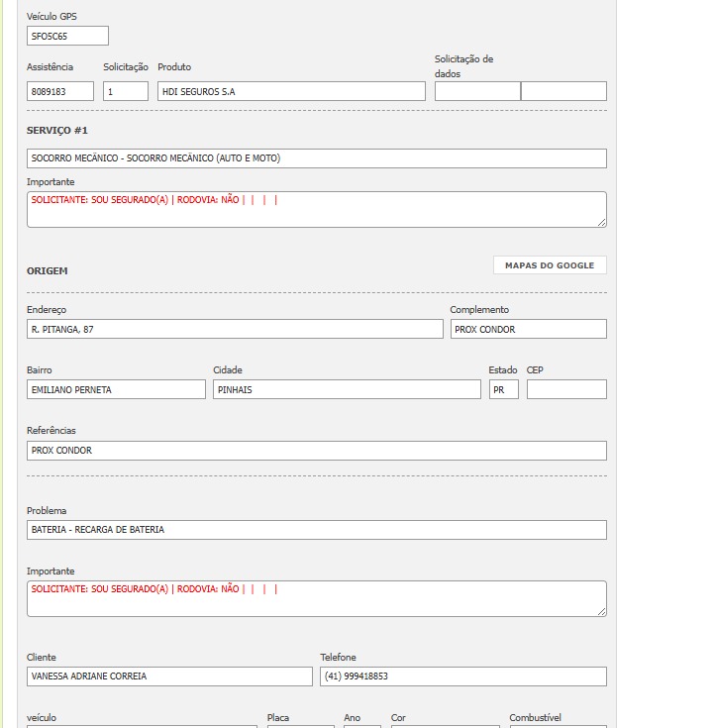Select the Cidade field PINHAIS
The height and width of the screenshot is (728, 715).
click(x=347, y=389)
